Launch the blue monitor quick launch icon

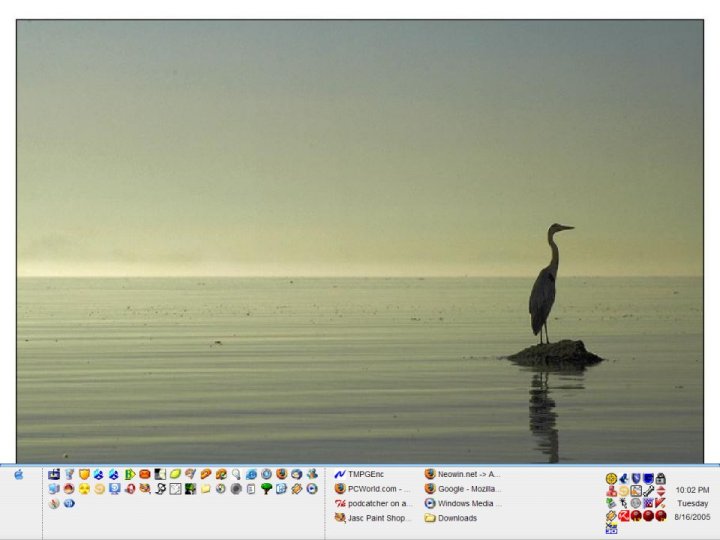pyautogui.click(x=114, y=489)
